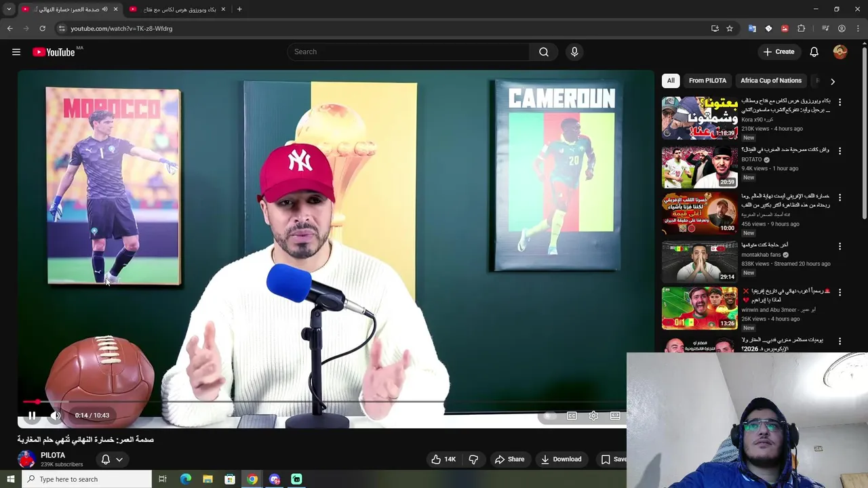Click the address bar URL

click(121, 28)
